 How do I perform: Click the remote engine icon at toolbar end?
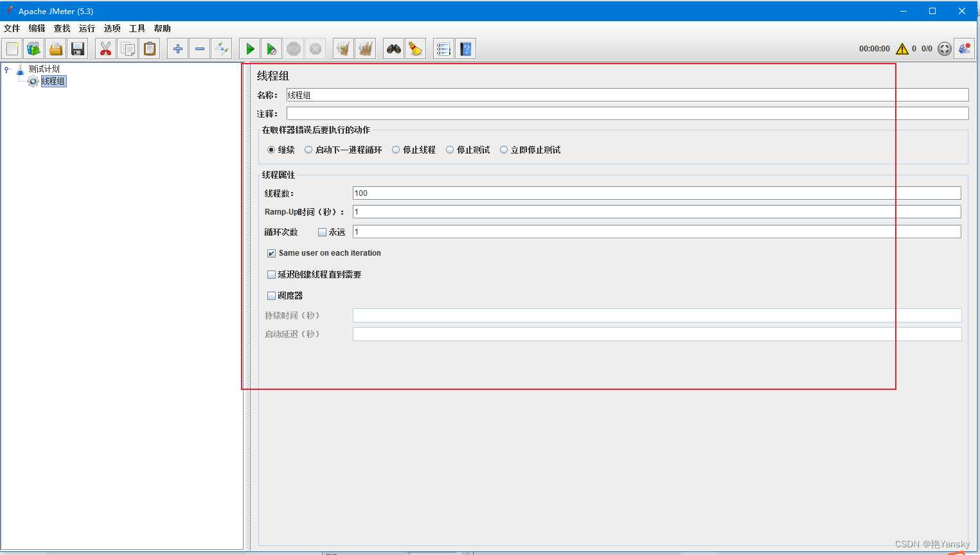(964, 49)
